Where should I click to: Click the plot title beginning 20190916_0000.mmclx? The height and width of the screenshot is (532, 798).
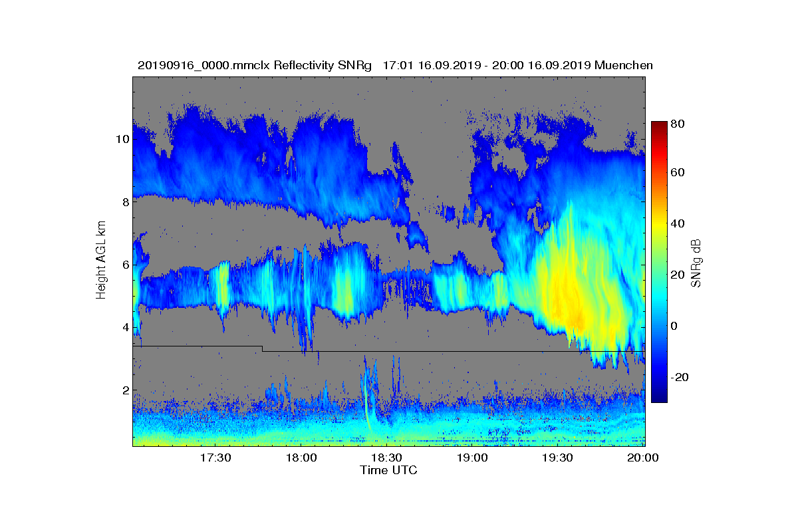395,65
